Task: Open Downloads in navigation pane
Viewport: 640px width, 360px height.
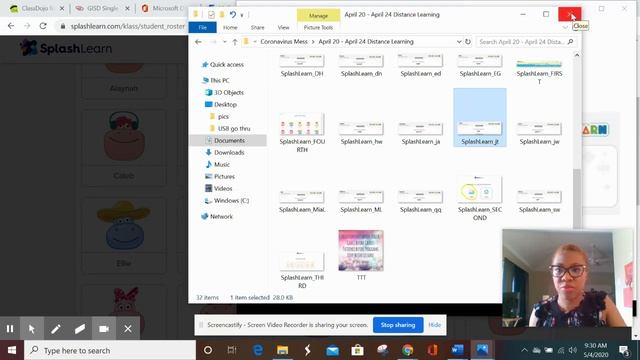Action: point(229,152)
